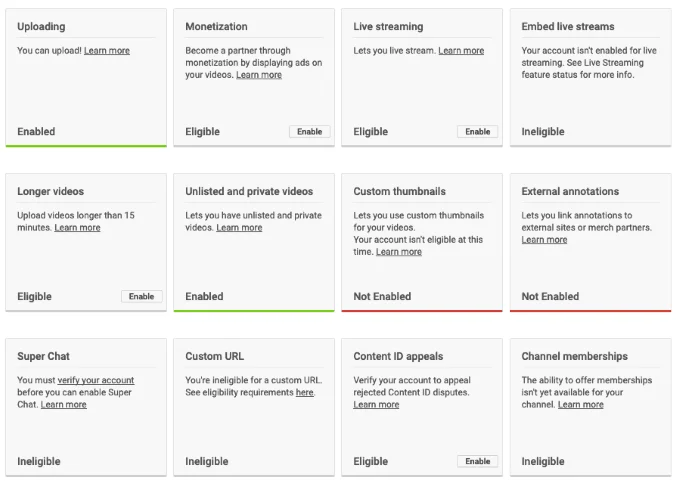Open Learn more link for Longer videos
This screenshot has height=484, width=680.
[x=77, y=228]
